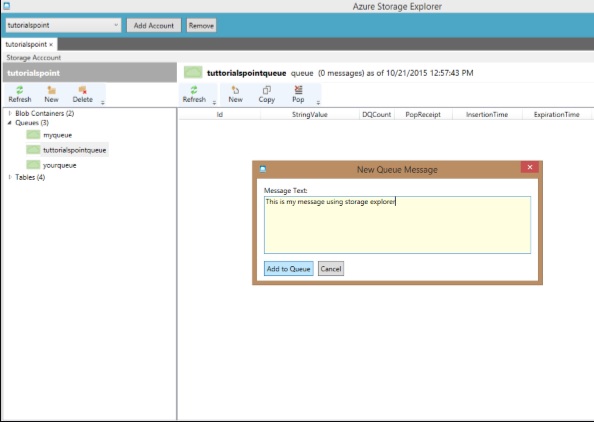Sort by ExpirationTime column header
This screenshot has height=422, width=594.
pos(556,114)
